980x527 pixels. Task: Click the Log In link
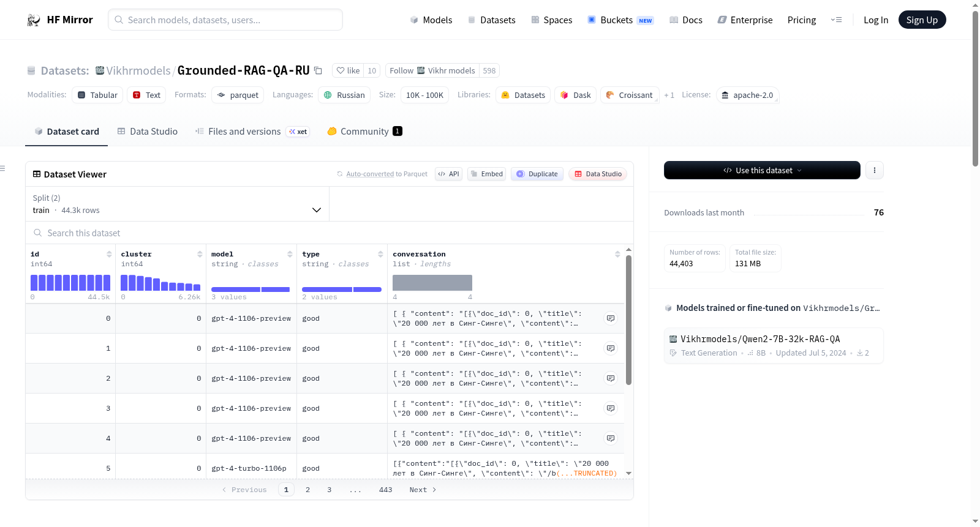click(x=876, y=20)
